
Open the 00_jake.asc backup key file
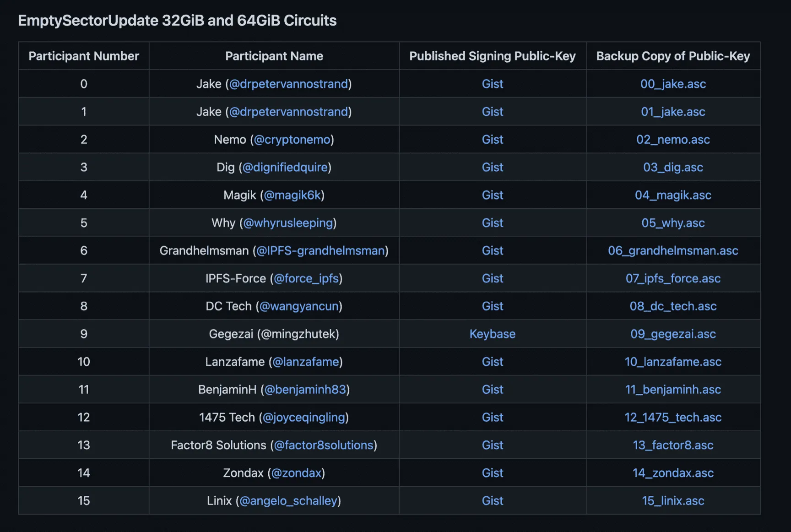(672, 84)
